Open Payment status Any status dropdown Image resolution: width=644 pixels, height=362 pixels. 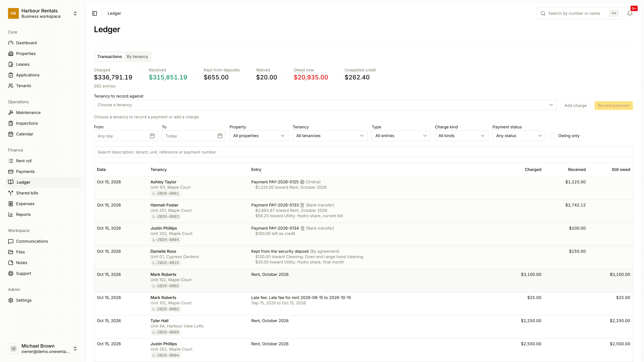point(519,136)
